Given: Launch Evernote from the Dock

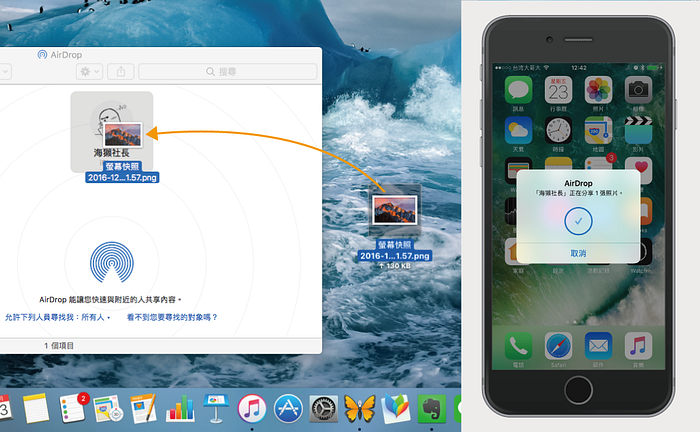Looking at the screenshot, I should point(431,408).
